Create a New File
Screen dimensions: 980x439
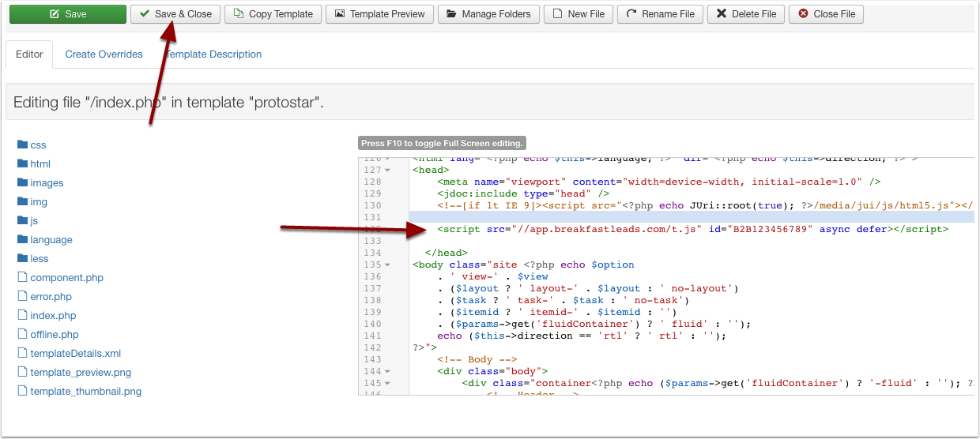tap(579, 14)
